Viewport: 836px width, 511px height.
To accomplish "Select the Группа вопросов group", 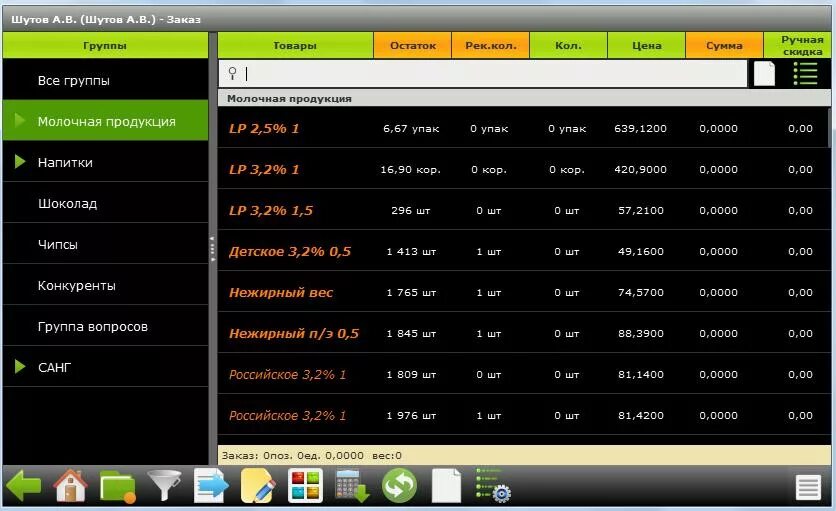I will (106, 326).
